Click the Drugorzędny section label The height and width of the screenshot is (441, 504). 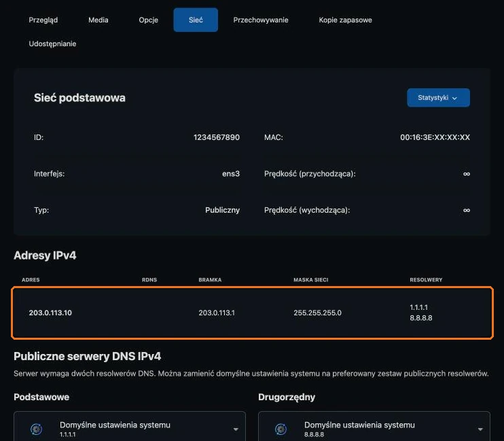click(x=287, y=398)
